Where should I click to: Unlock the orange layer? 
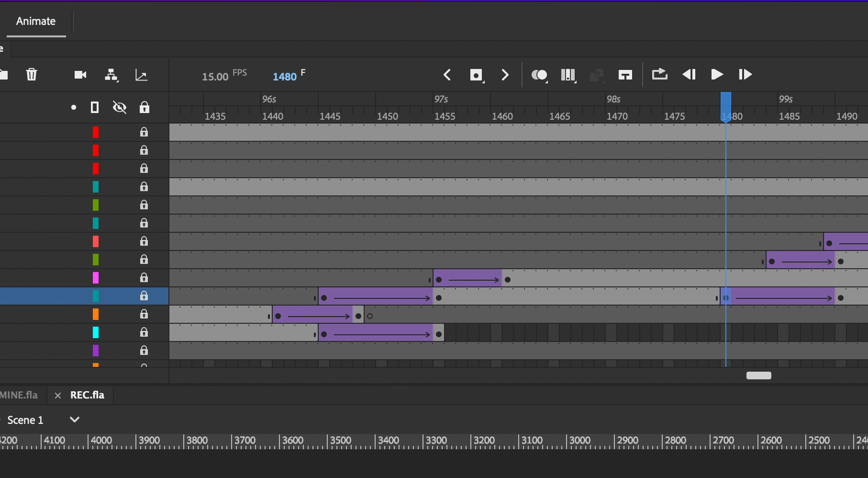144,314
